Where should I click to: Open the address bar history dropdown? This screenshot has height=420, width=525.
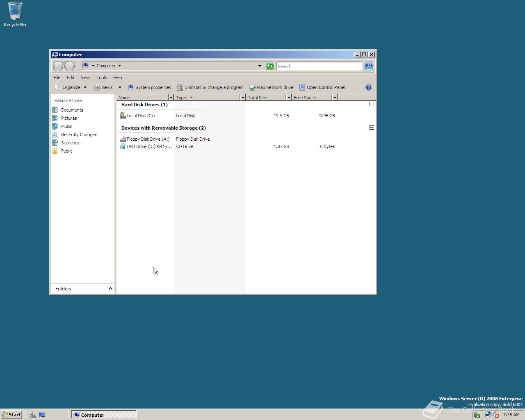click(260, 66)
